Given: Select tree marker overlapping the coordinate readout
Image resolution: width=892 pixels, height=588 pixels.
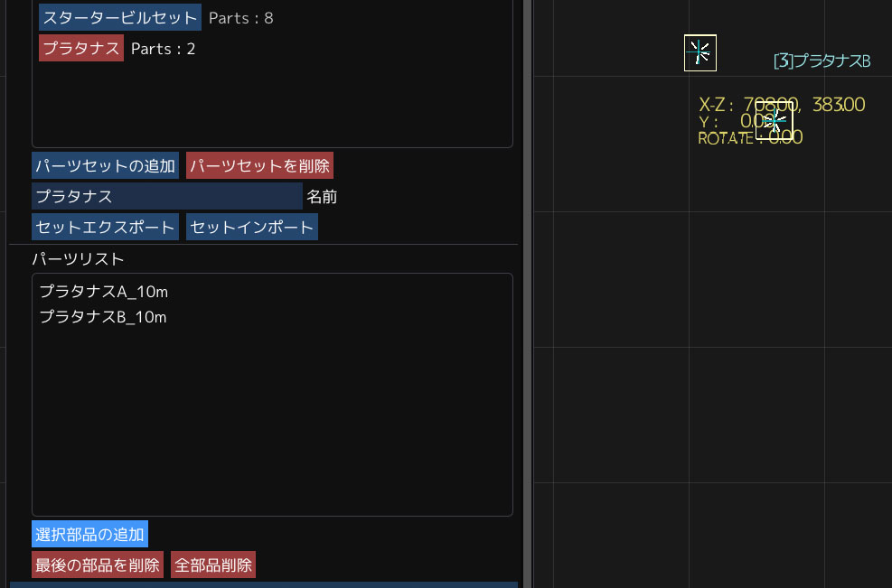Looking at the screenshot, I should click(x=774, y=120).
